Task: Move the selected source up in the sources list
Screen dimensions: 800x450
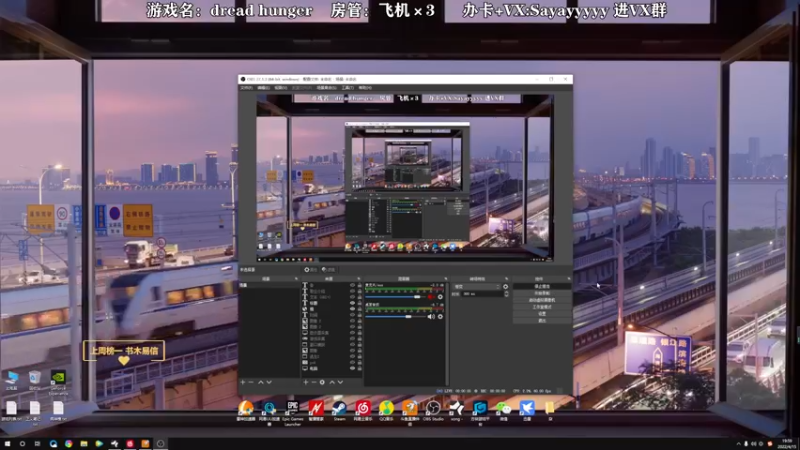Action: [332, 382]
